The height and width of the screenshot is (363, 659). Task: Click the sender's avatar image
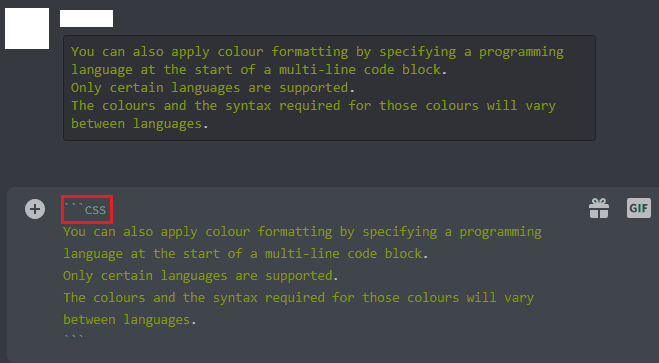(27, 29)
